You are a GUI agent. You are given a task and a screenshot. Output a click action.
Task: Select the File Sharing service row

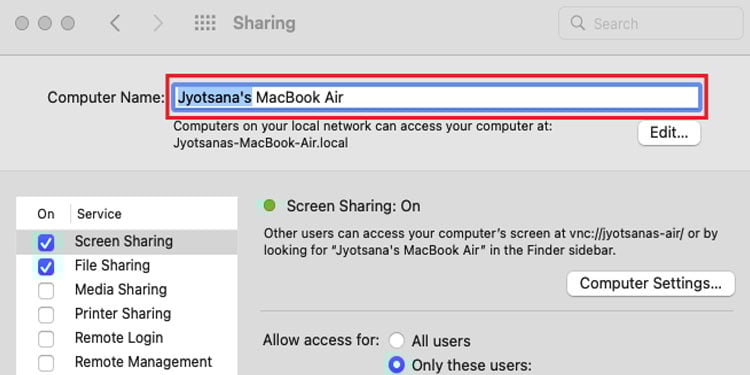pos(127,266)
